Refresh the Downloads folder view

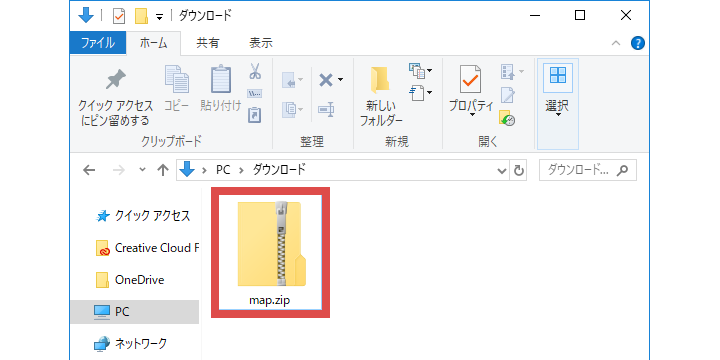pos(519,171)
